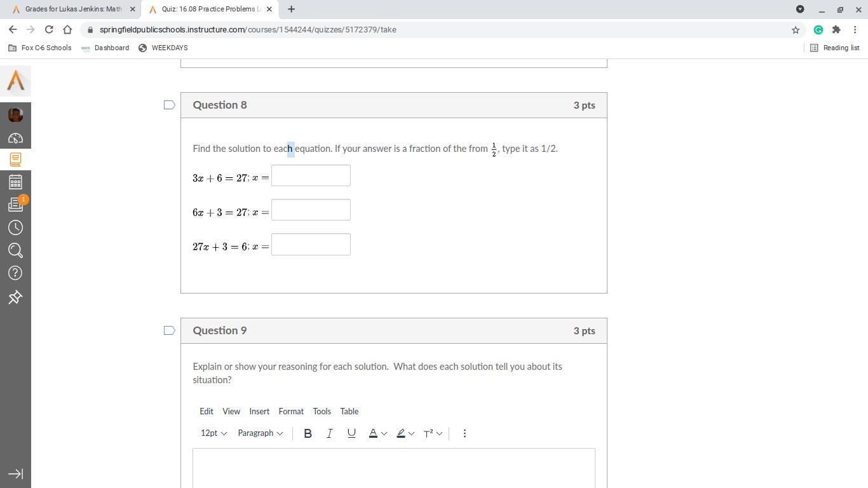Open the Edit menu in editor

click(x=207, y=411)
